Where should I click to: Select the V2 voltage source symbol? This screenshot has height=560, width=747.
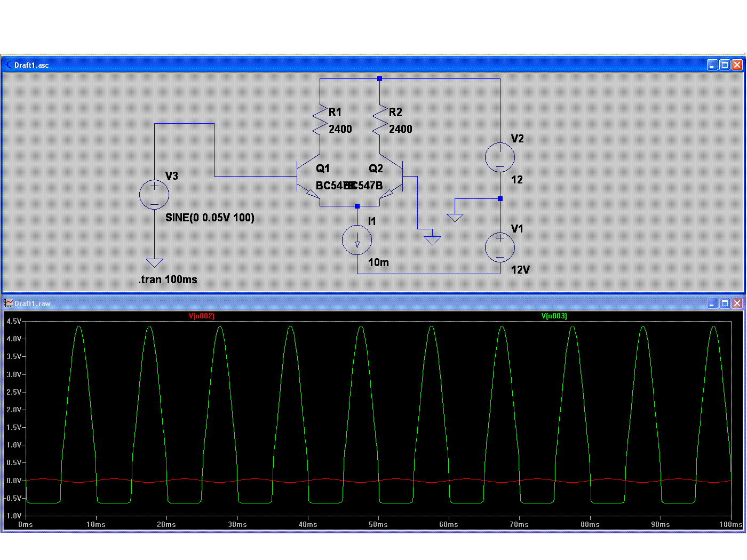[x=500, y=157]
